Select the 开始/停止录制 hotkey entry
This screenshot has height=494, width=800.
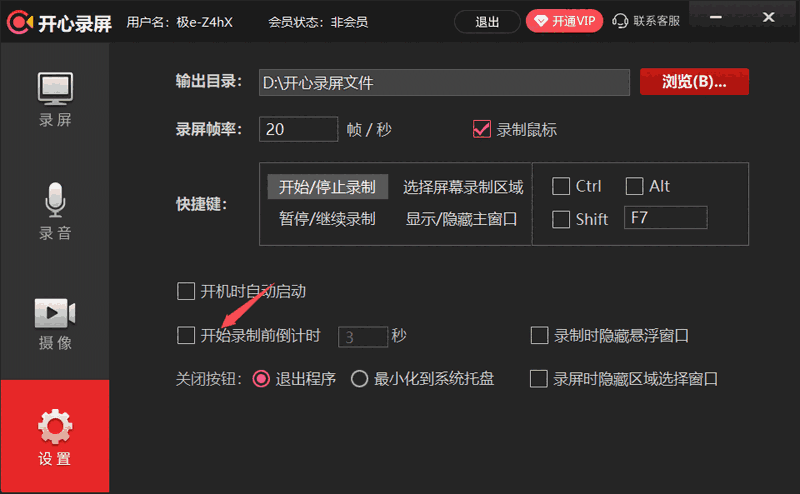pos(328,187)
